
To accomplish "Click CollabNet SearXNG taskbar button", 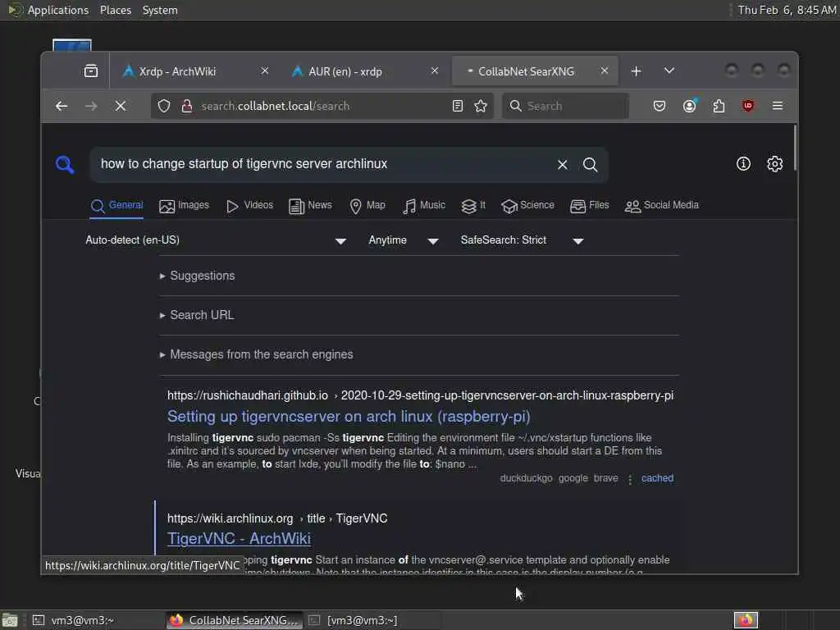I will tap(234, 620).
